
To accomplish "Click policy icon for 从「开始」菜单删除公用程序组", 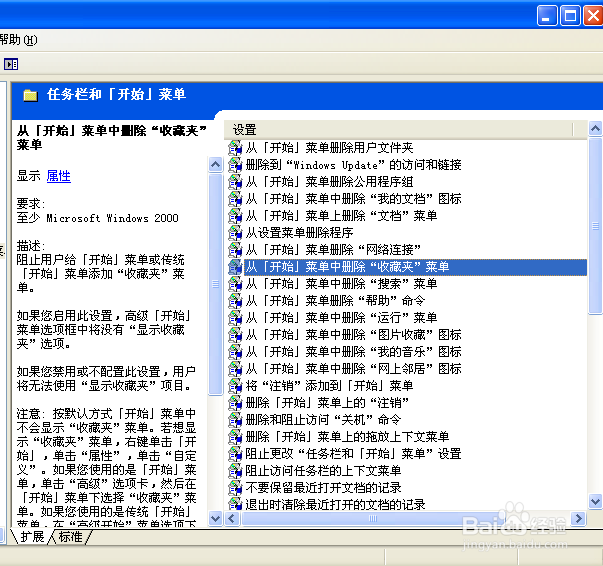I will [235, 181].
